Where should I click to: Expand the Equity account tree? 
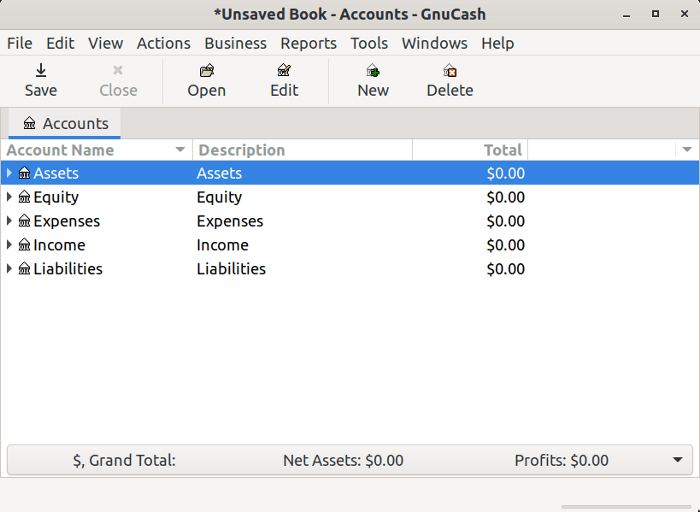[x=9, y=197]
